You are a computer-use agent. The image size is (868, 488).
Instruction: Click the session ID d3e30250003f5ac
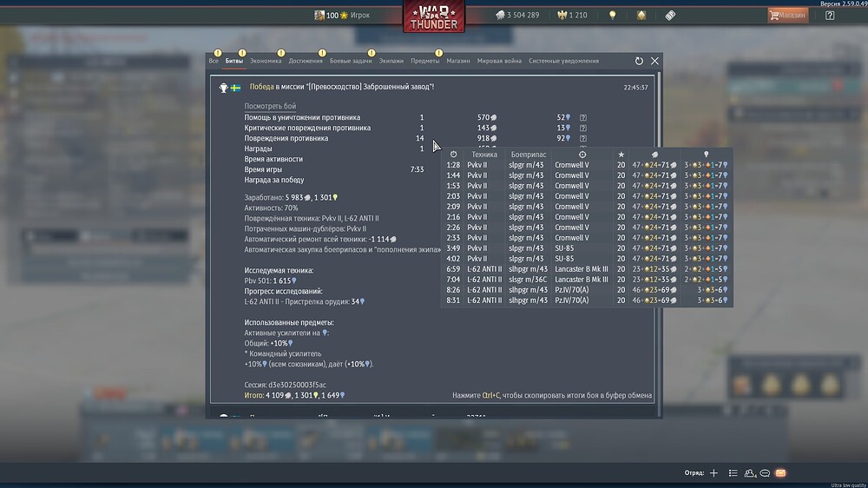tap(297, 385)
